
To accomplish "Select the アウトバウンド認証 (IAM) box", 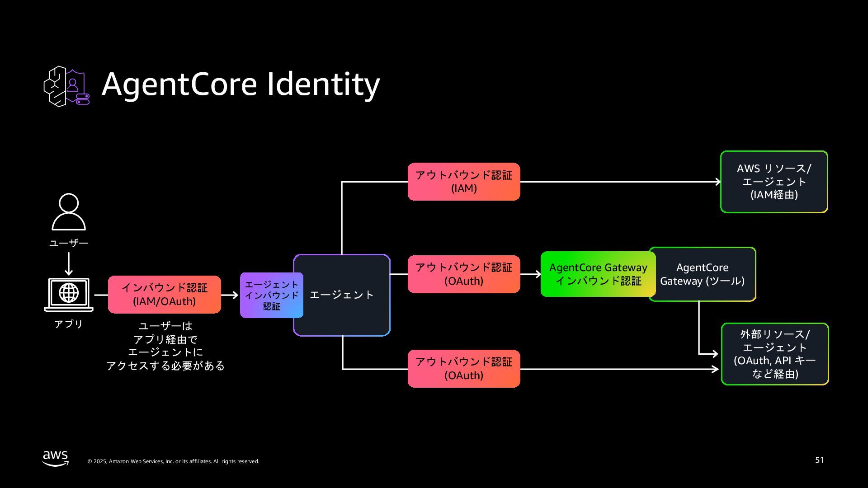I will pos(464,182).
